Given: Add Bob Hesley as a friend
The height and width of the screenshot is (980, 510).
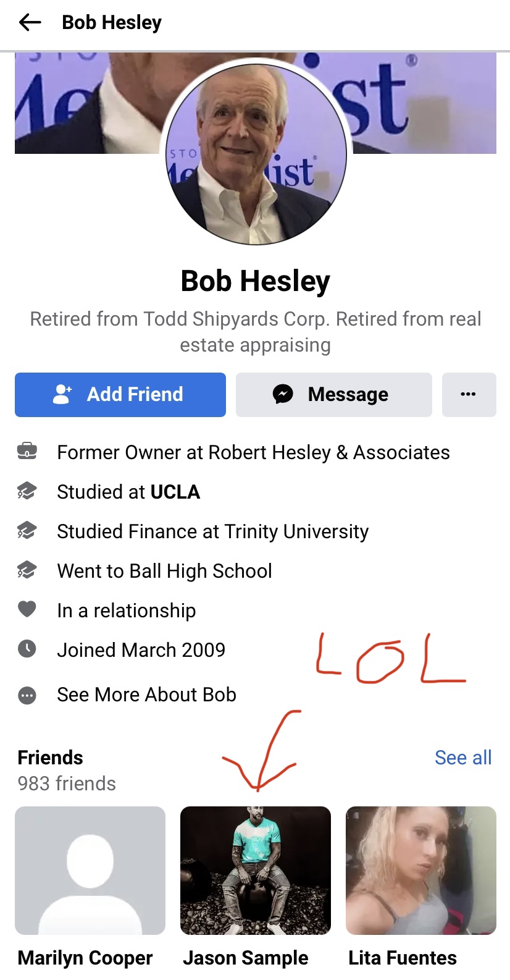Looking at the screenshot, I should tap(120, 394).
